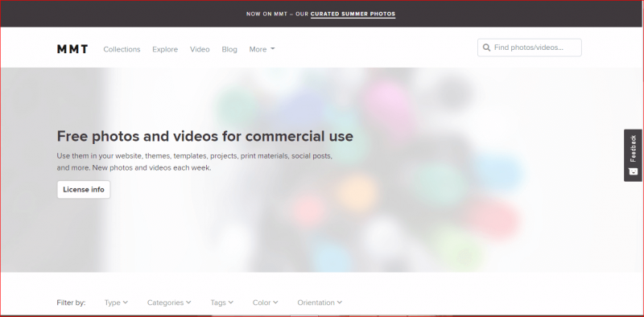Viewport: 644px width, 317px height.
Task: Click the search magnifier icon
Action: click(x=487, y=47)
